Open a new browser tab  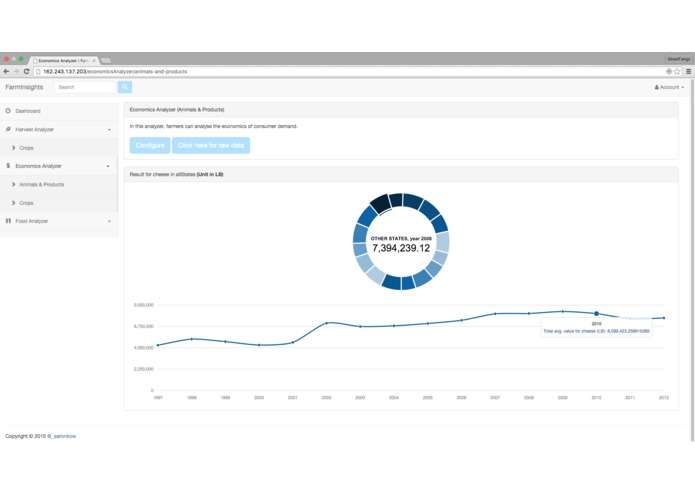[x=105, y=60]
